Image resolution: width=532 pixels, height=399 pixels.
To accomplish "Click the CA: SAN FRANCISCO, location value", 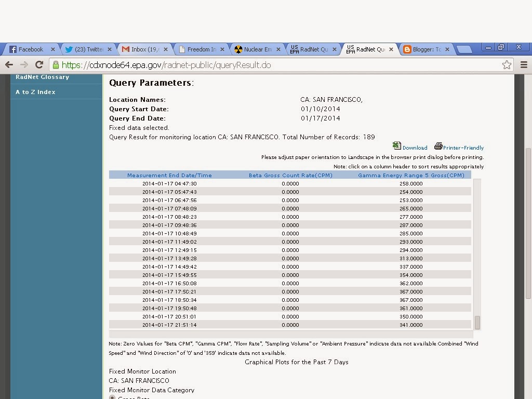I will (331, 99).
